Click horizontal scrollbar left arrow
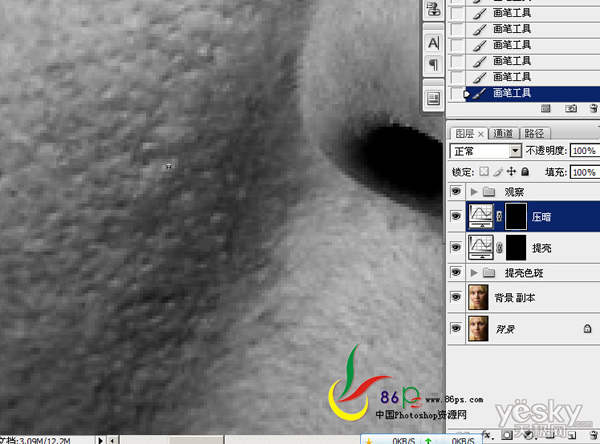600x444 pixels. 112,440
